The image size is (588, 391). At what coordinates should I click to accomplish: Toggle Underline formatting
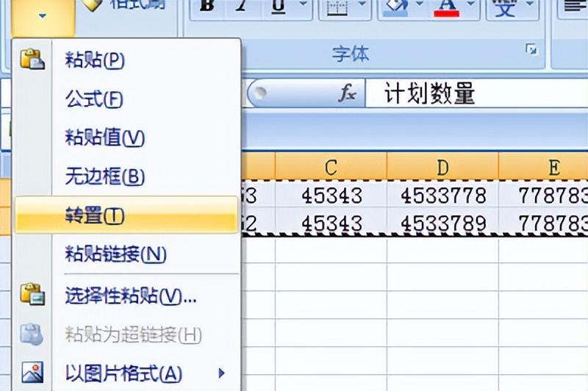pyautogui.click(x=278, y=7)
